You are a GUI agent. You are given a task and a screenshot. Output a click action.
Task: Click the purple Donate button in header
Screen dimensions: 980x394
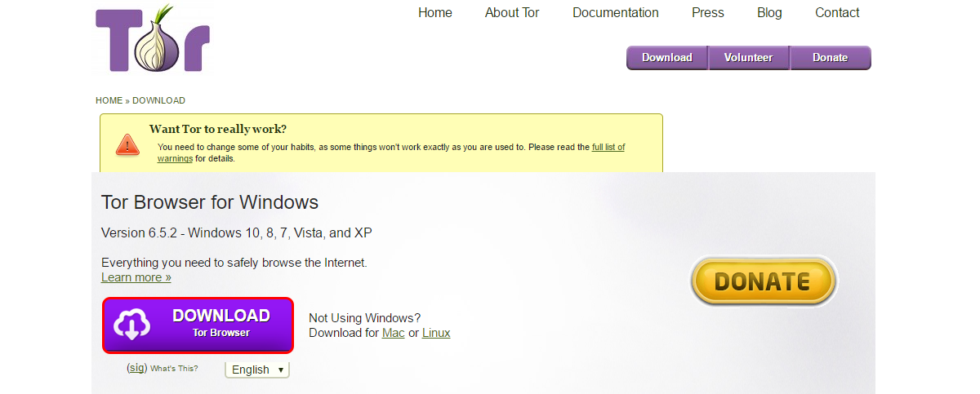[830, 58]
